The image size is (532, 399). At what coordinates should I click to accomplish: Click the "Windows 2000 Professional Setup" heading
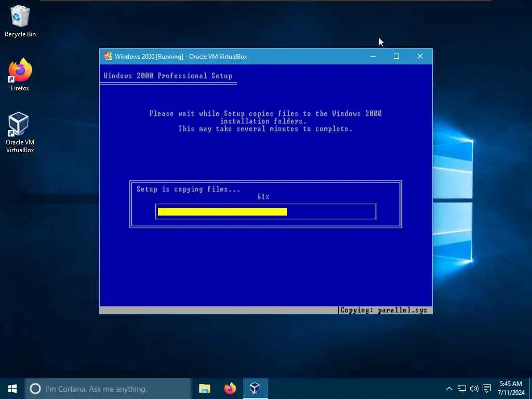point(168,76)
